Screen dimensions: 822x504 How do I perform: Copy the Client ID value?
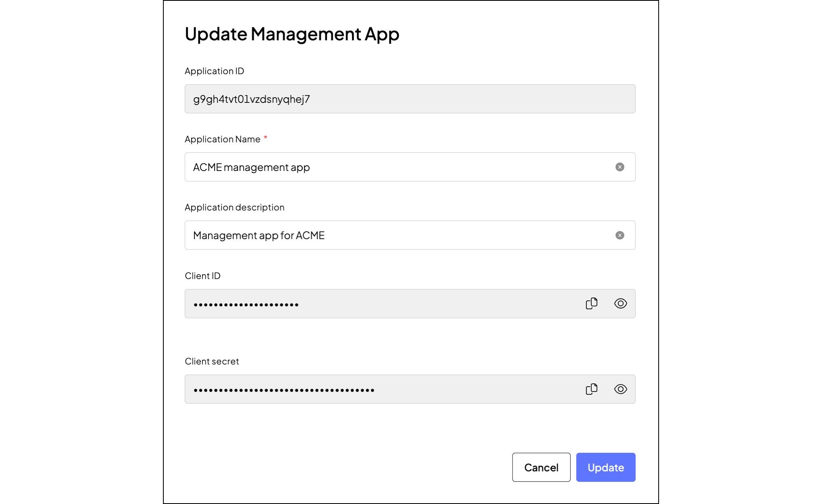(591, 303)
